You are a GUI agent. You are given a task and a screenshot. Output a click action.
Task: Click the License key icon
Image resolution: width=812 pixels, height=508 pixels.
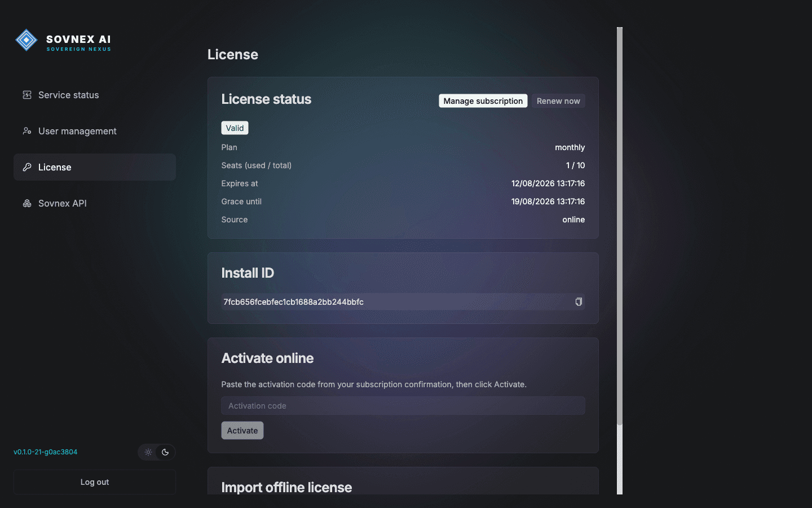tap(27, 167)
